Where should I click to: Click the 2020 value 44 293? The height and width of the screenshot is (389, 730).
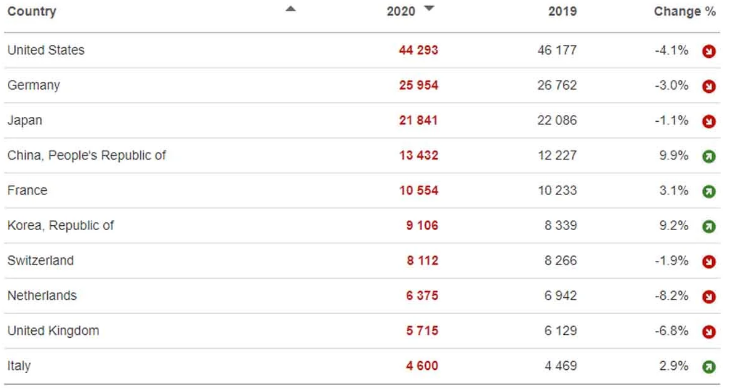click(419, 50)
